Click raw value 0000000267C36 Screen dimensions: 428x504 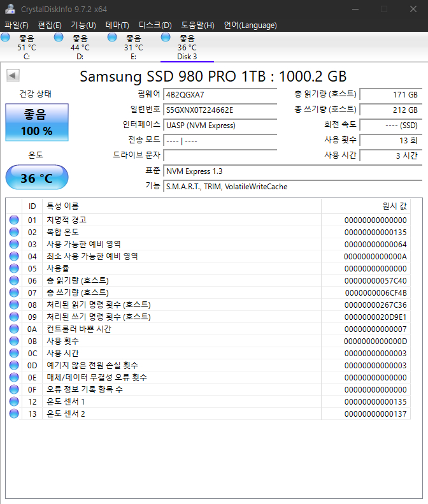point(375,305)
